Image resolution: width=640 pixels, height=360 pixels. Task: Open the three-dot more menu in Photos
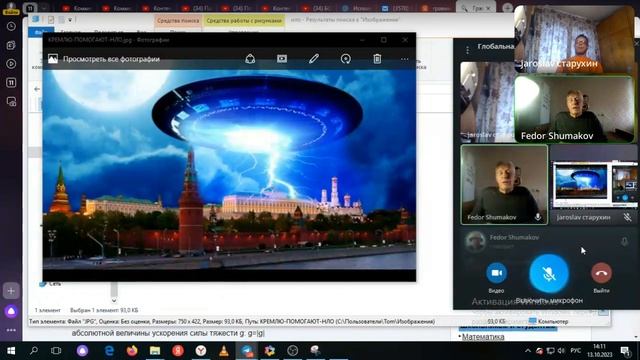[x=404, y=59]
